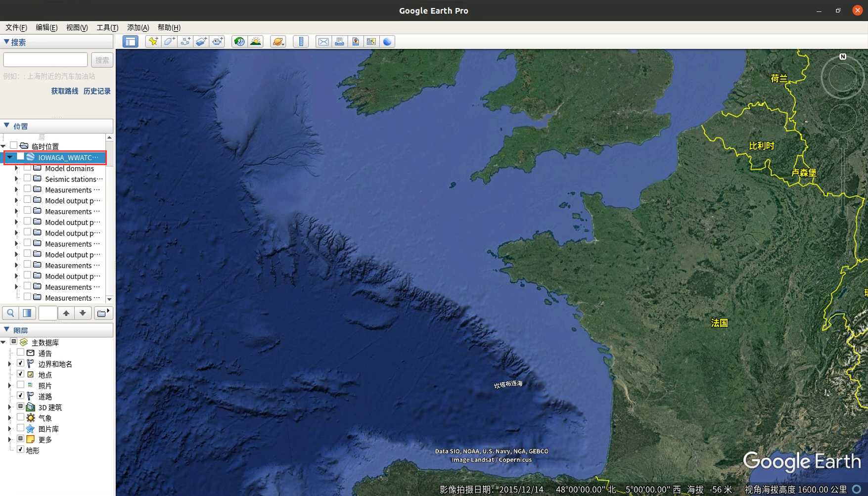Open the add folder icon in places panel
The width and height of the screenshot is (868, 496).
click(103, 313)
